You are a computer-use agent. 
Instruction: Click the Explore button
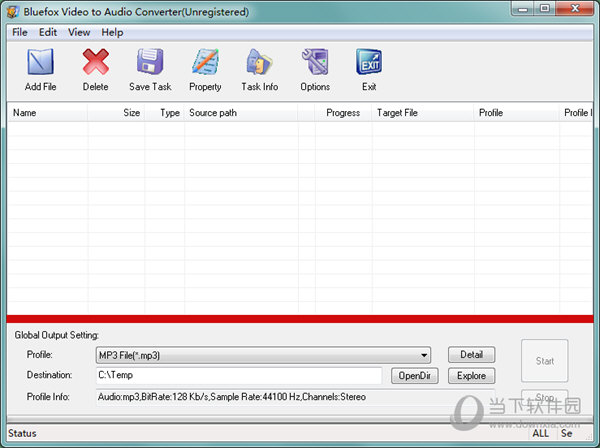pyautogui.click(x=471, y=376)
